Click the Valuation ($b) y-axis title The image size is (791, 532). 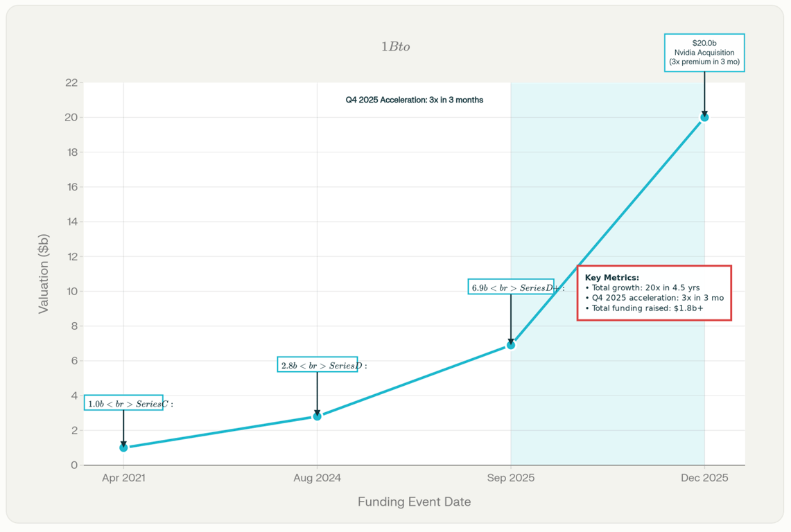(x=44, y=274)
